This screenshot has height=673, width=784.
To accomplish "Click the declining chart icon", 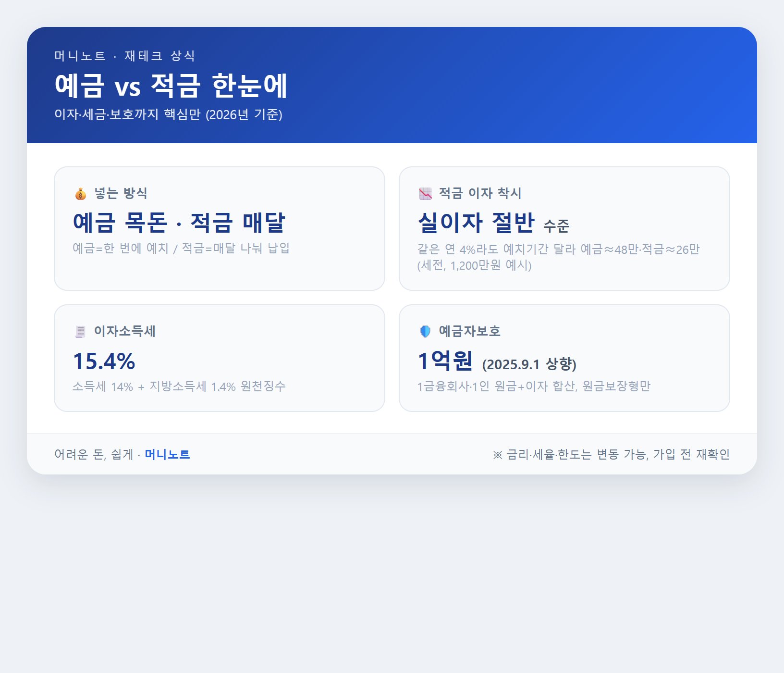I will [x=425, y=194].
